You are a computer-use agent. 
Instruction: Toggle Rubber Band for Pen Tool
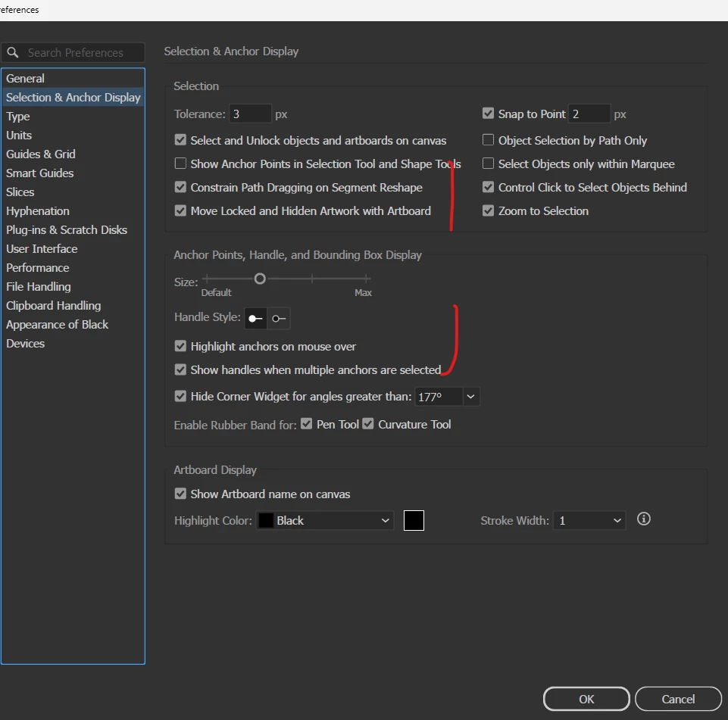(307, 423)
